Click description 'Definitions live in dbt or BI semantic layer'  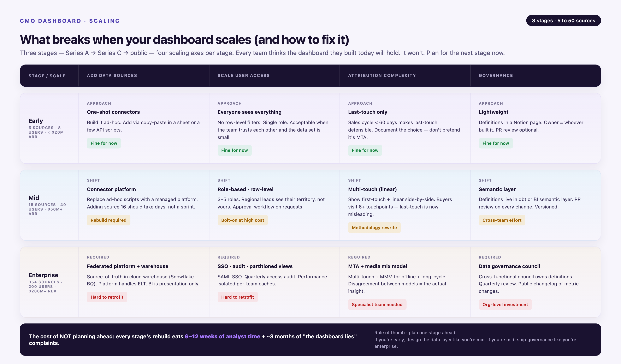[x=530, y=203]
